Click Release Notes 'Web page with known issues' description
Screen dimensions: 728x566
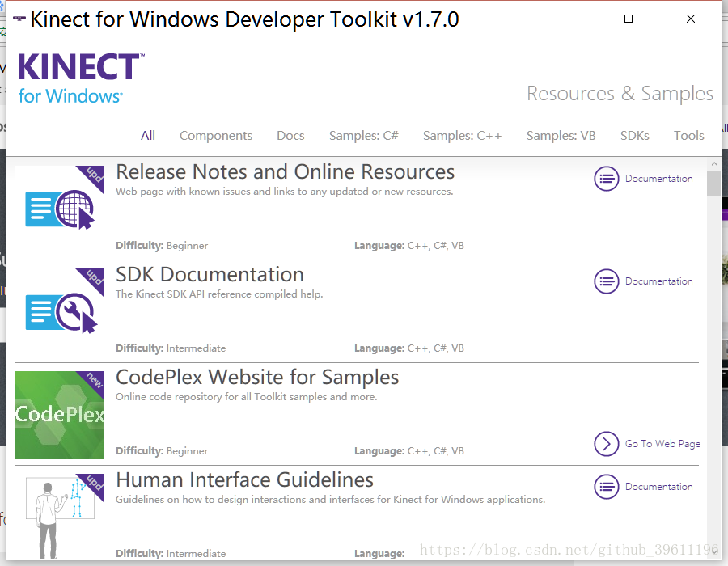(285, 192)
